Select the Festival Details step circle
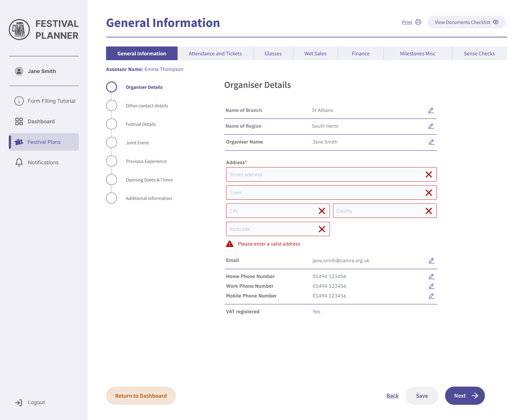Image resolution: width=525 pixels, height=420 pixels. 111,124
